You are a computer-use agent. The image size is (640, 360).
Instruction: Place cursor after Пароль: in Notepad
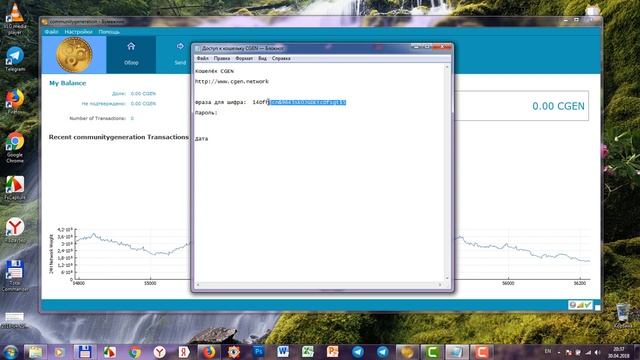(x=218, y=113)
